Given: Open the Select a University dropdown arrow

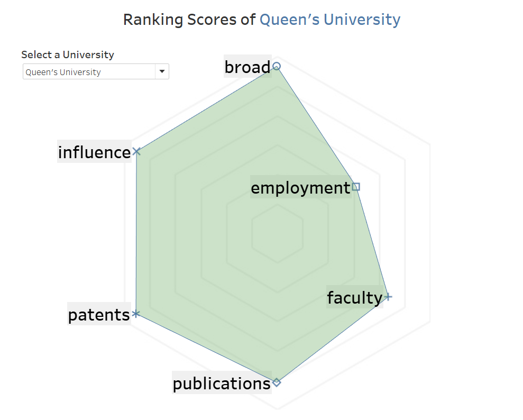Looking at the screenshot, I should coord(162,71).
